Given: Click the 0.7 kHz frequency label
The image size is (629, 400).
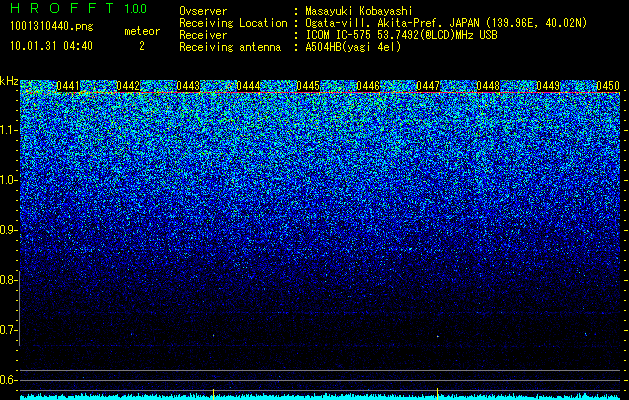Looking at the screenshot, I should (8, 330).
